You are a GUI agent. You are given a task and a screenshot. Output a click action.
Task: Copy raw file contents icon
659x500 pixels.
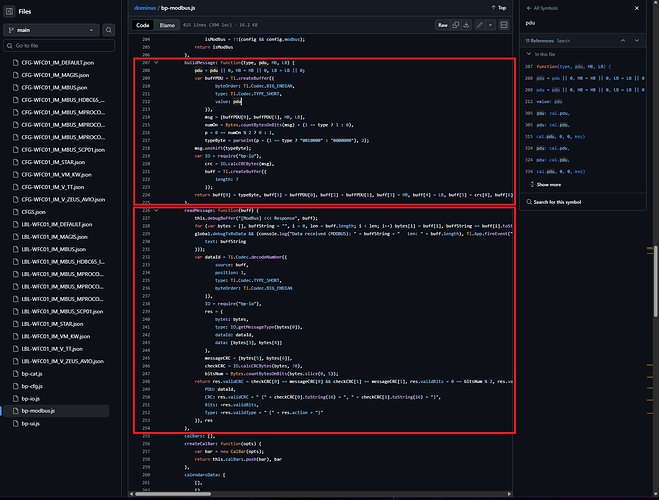point(455,24)
